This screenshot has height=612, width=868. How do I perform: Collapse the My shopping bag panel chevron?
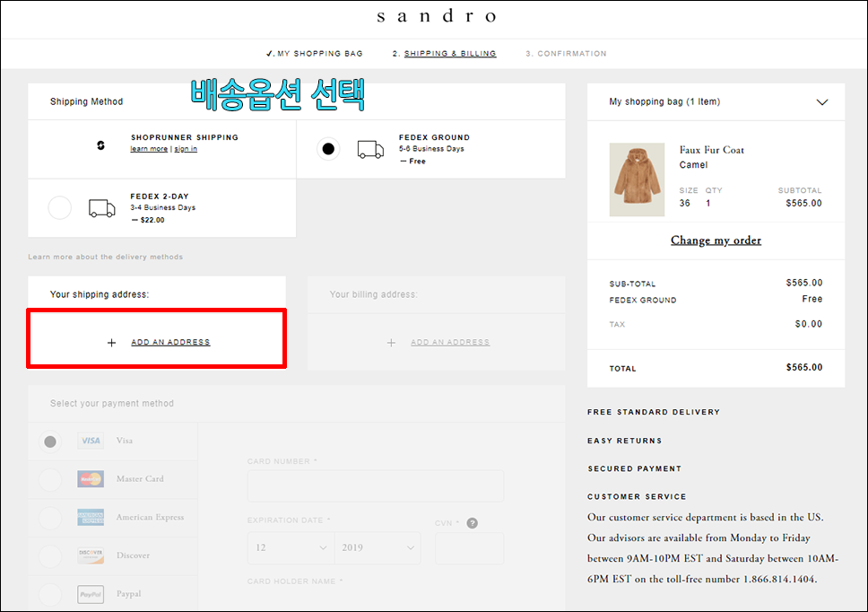[x=821, y=102]
